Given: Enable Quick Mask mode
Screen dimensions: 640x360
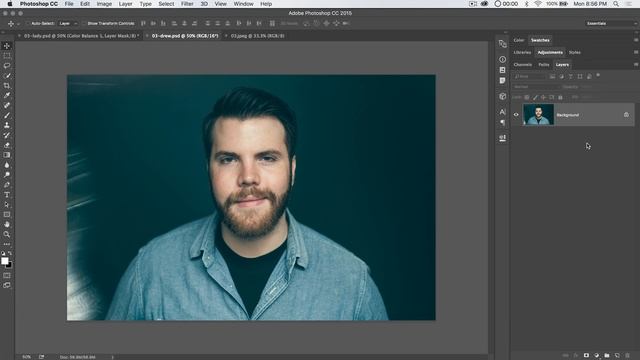Looking at the screenshot, I should click(7, 276).
